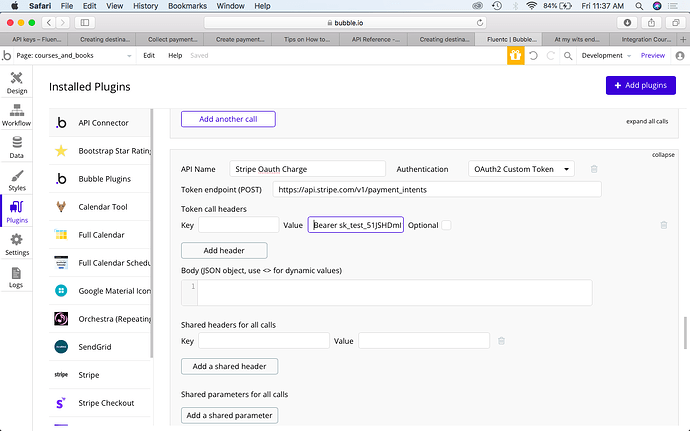Open the editor Help menu
The width and height of the screenshot is (690, 431).
tap(175, 55)
